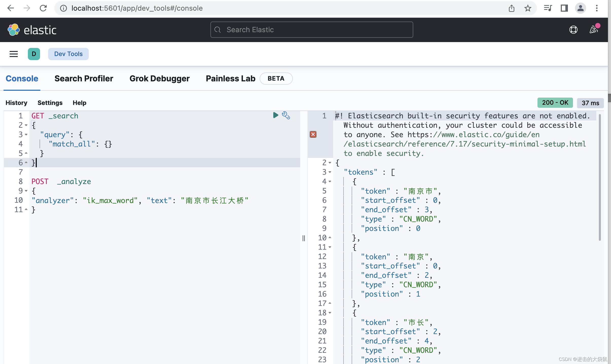Collapse first token object on output line 4
This screenshot has height=364, width=611.
330,181
